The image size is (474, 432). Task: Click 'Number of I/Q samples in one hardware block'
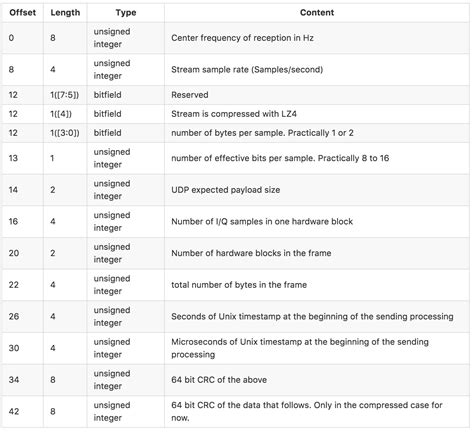pos(262,222)
